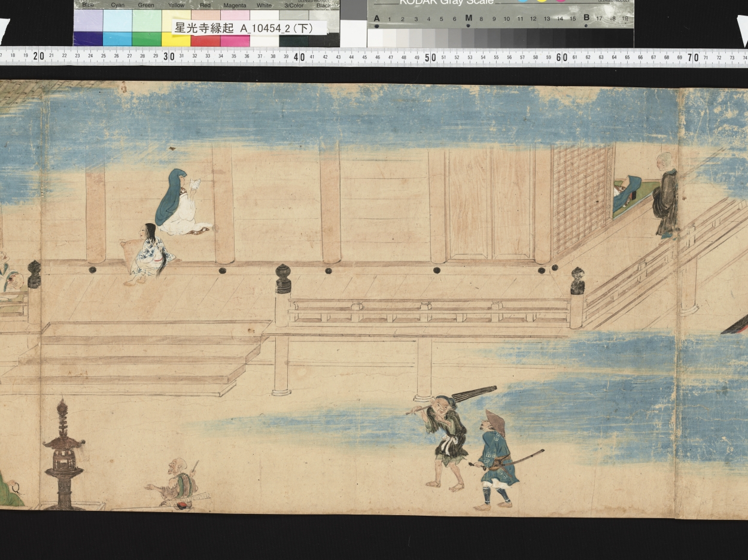Click the ruler mark 40
The image size is (748, 560).
pos(299,57)
